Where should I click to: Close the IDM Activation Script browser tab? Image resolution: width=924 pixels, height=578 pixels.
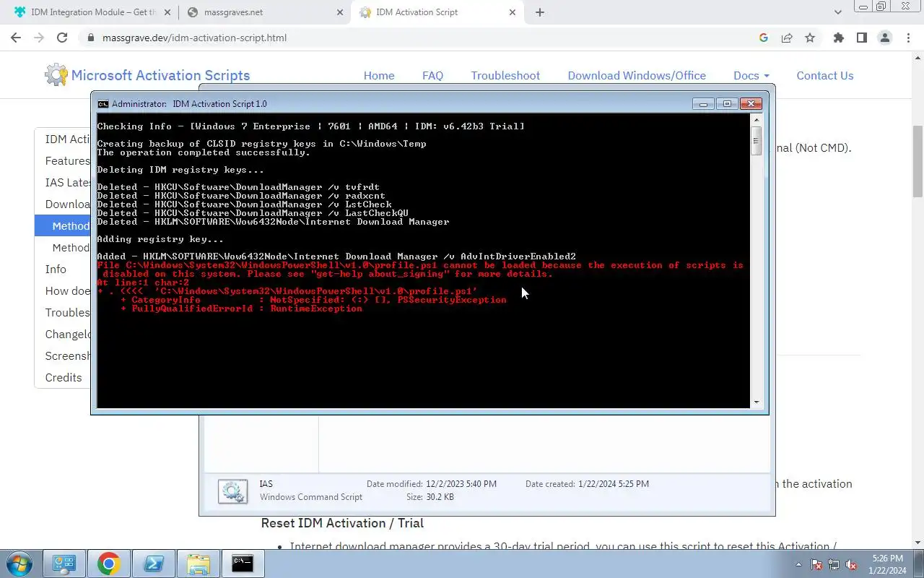pos(513,12)
